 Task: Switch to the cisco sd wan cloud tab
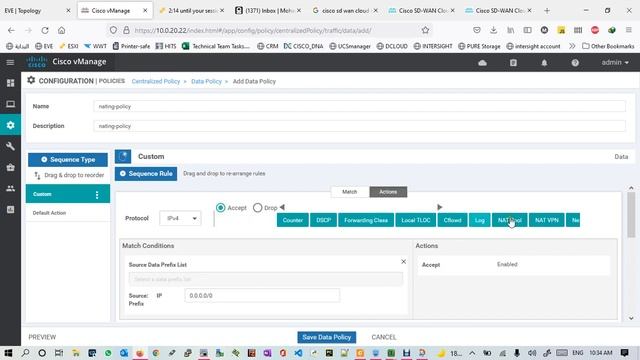(x=345, y=11)
